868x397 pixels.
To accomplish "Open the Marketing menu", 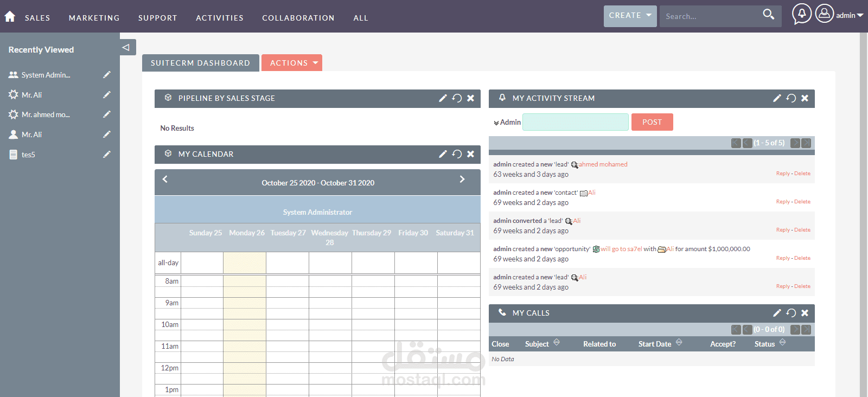I will pyautogui.click(x=94, y=18).
